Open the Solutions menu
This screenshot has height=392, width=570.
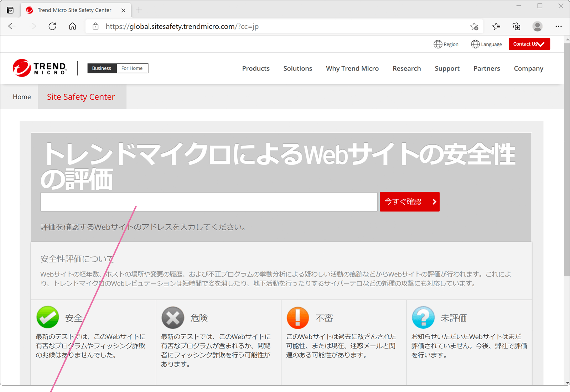[298, 68]
